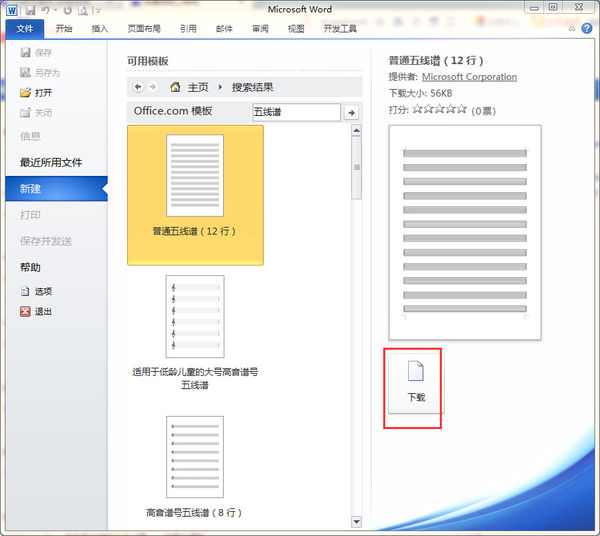
Task: Select the 普通五线谱（12 行）template thumbnail
Action: 195,195
